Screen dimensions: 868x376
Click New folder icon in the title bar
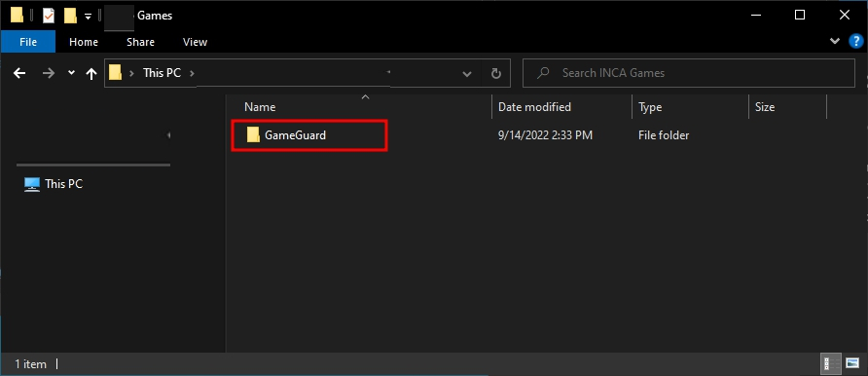pyautogui.click(x=70, y=16)
